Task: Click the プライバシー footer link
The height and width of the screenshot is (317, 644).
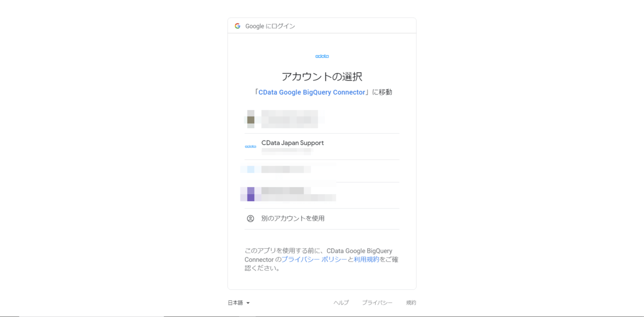Action: 377,303
